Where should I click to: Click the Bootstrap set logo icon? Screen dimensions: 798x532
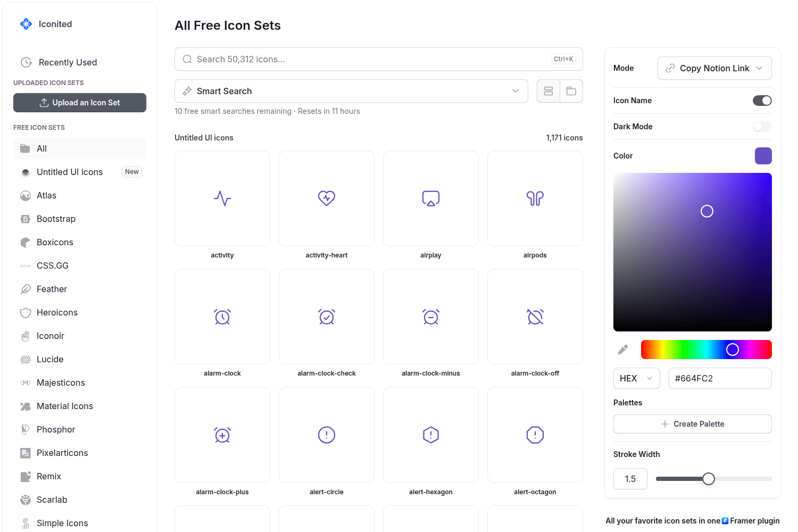(x=26, y=219)
